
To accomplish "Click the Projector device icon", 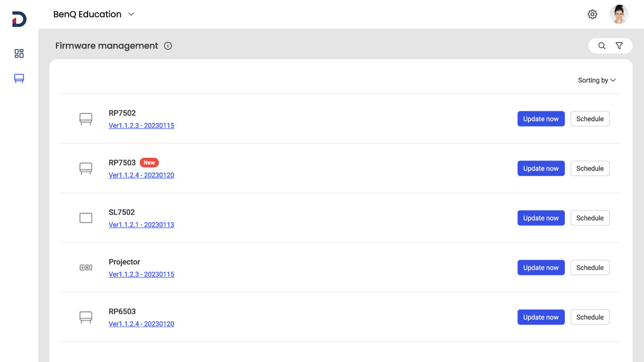I will click(x=86, y=268).
